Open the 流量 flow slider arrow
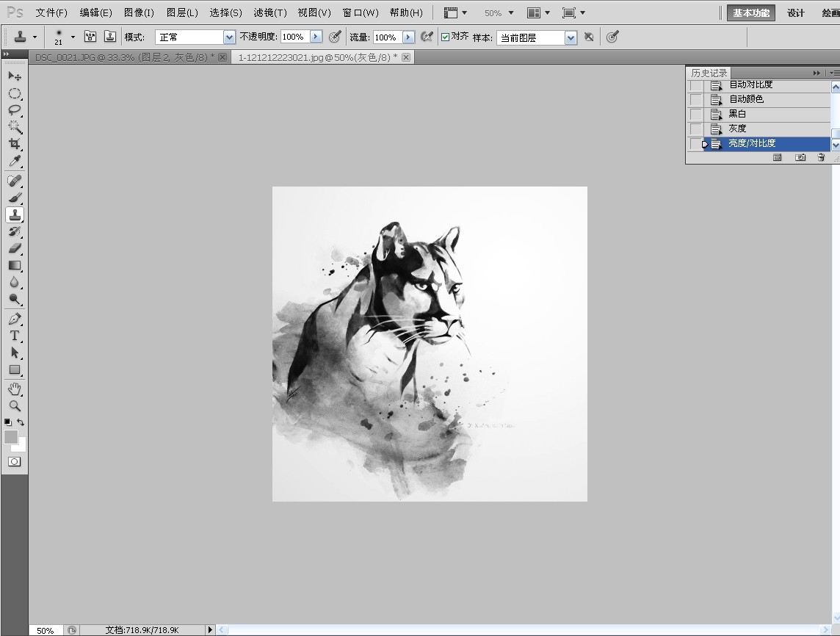The image size is (840, 636). tap(409, 37)
